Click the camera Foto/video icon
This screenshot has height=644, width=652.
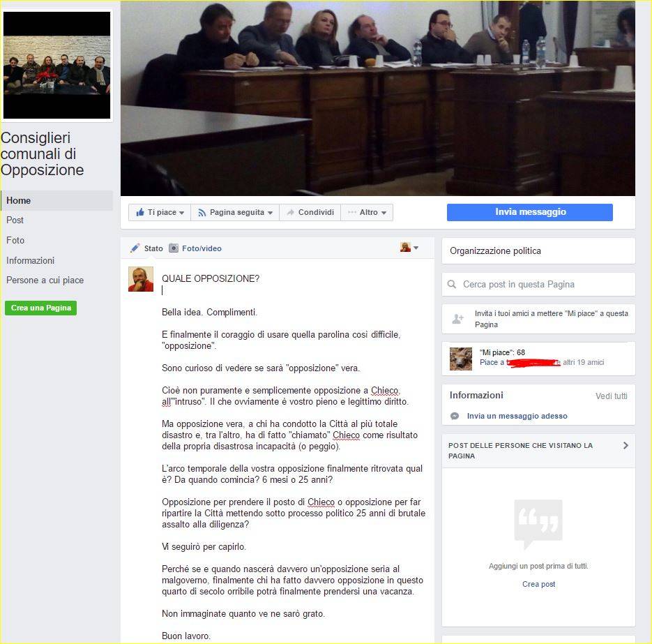174,248
